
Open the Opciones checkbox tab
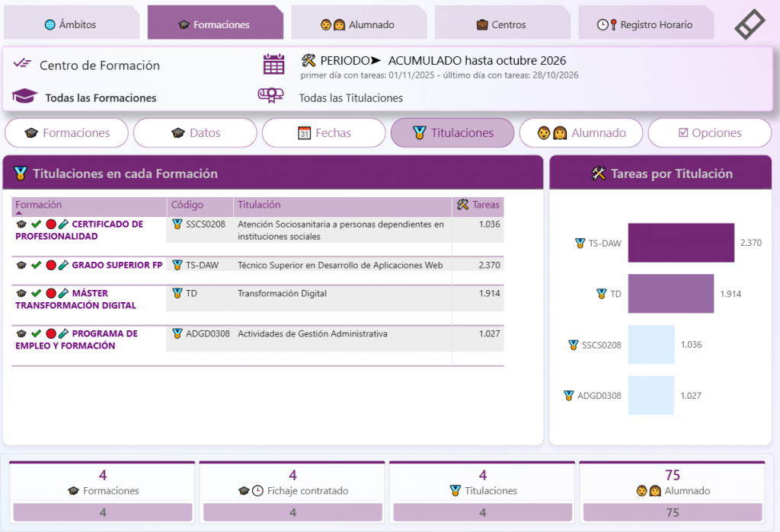click(709, 132)
